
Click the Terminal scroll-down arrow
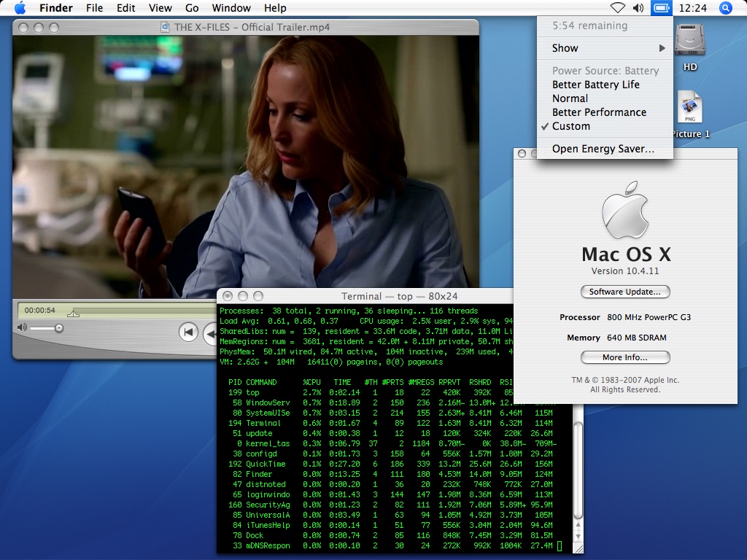click(x=578, y=536)
